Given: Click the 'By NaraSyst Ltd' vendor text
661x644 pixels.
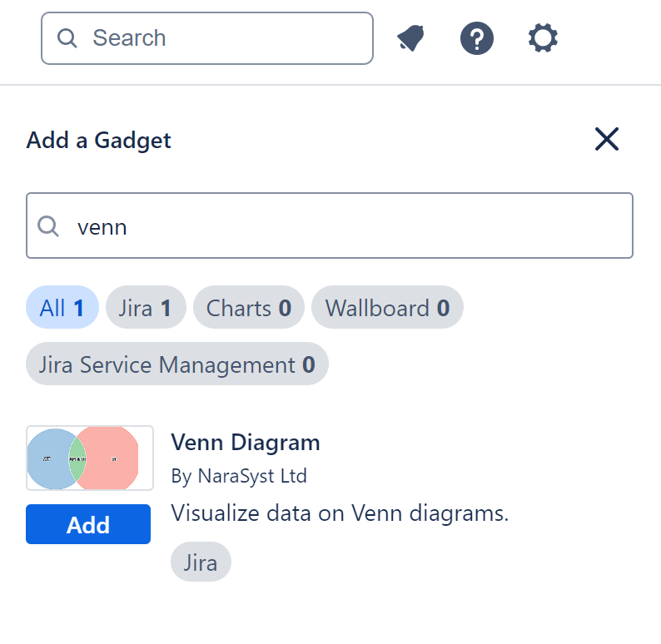Looking at the screenshot, I should [x=239, y=476].
